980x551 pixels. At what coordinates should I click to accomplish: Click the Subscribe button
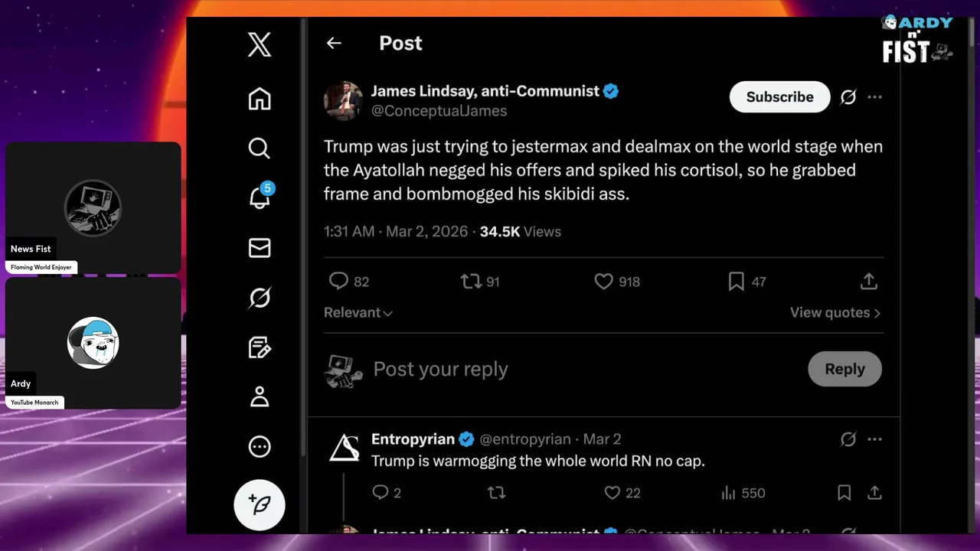pyautogui.click(x=779, y=97)
